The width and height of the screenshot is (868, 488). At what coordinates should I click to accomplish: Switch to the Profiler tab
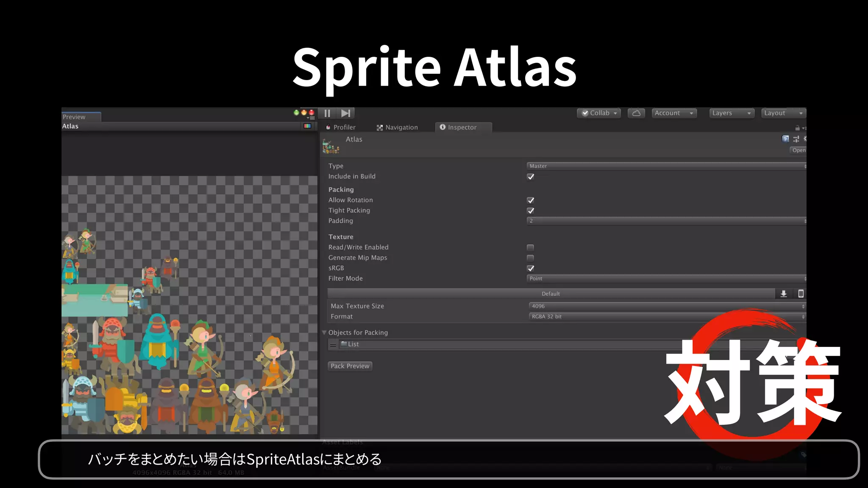tap(341, 127)
